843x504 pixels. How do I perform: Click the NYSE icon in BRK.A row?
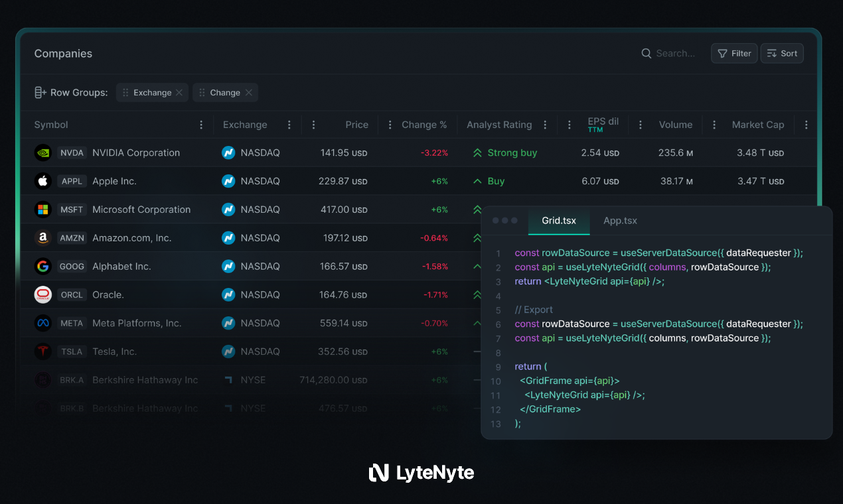(228, 380)
